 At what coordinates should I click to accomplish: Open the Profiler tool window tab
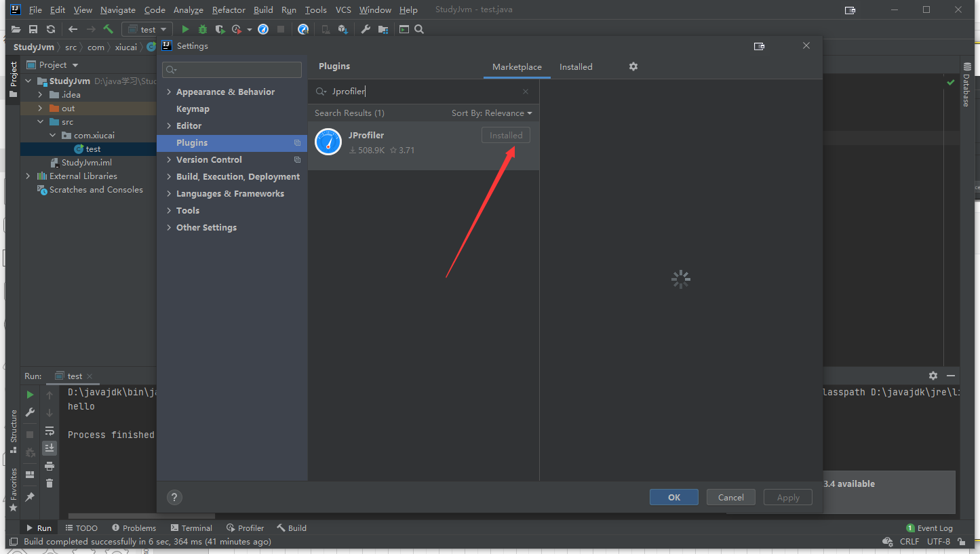pos(246,528)
